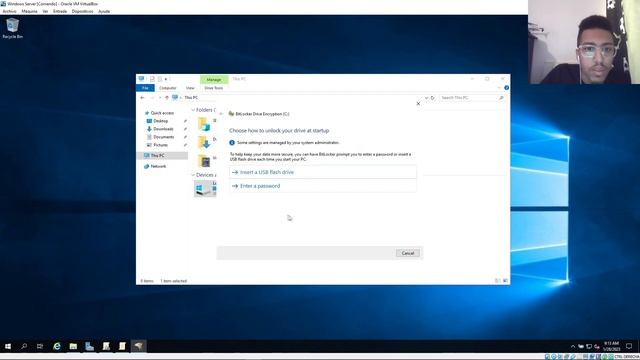Click the volume tray icon
This screenshot has width=640, height=360.
pos(597,347)
